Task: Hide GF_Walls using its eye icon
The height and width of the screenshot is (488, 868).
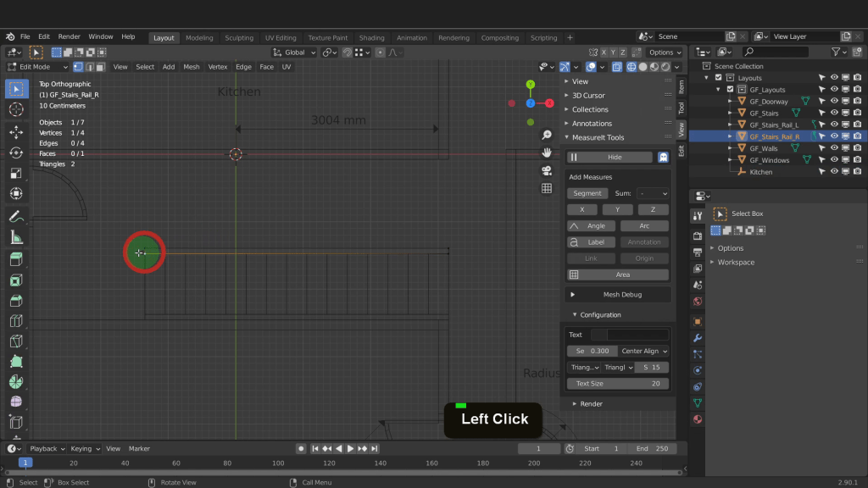Action: click(x=834, y=148)
